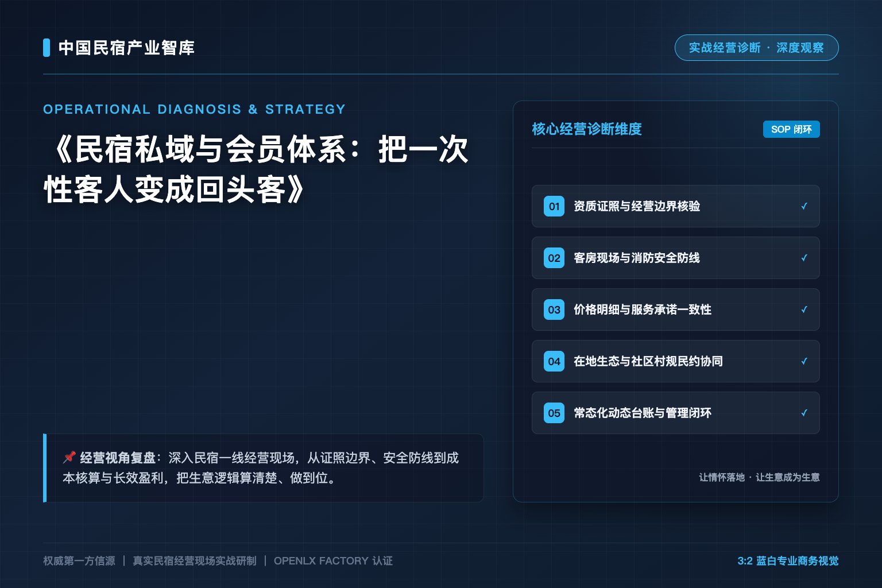
Task: Click the 02 number badge
Action: [554, 258]
